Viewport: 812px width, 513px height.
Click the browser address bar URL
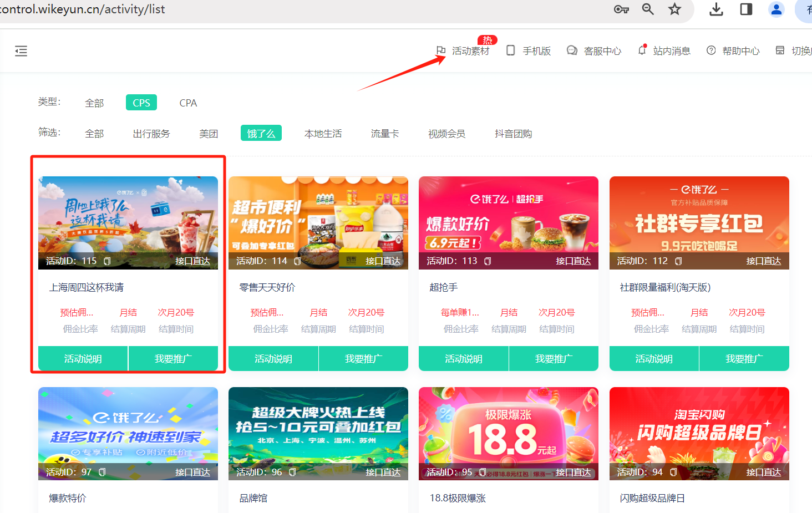point(83,9)
